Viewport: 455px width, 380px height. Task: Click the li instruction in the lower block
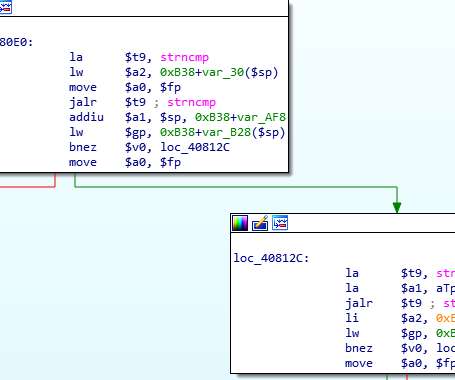(x=352, y=318)
